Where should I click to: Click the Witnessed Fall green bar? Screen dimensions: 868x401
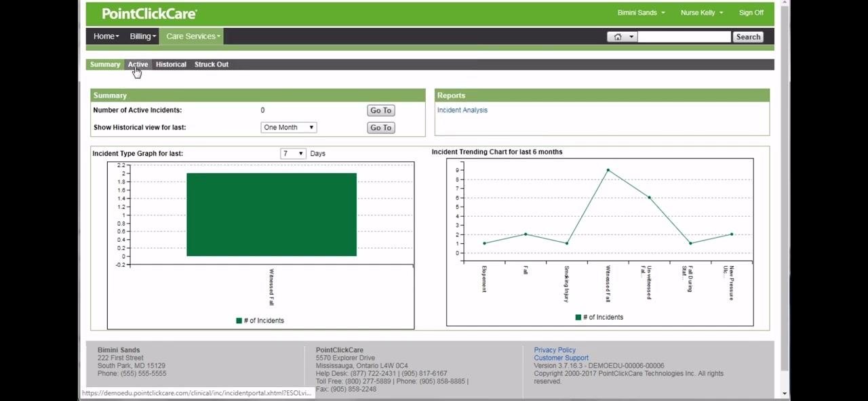tap(271, 215)
